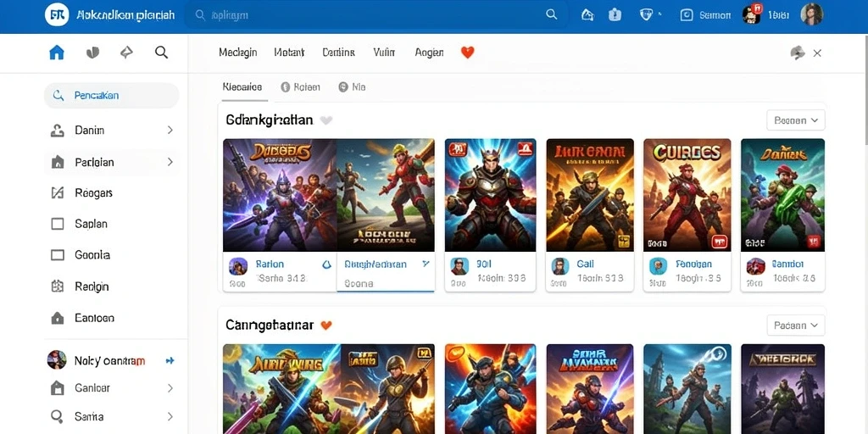The width and height of the screenshot is (868, 434).
Task: Open the avatar with red notification badge
Action: [x=752, y=14]
